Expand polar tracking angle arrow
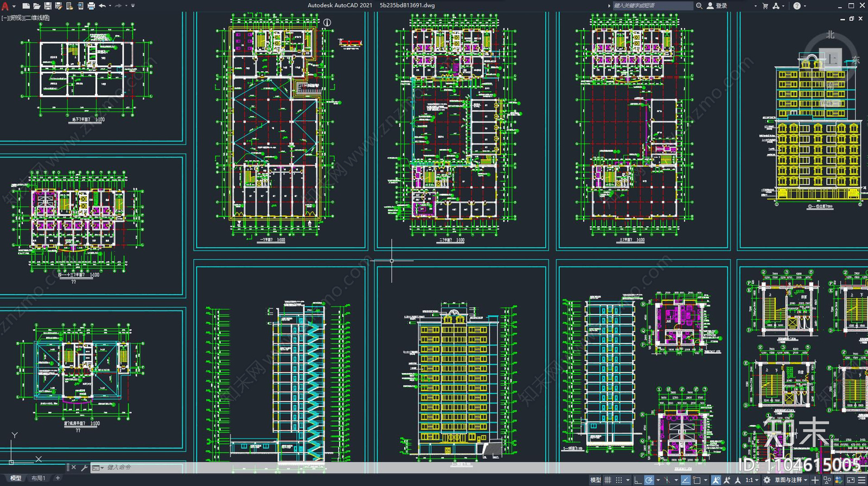 (658, 480)
